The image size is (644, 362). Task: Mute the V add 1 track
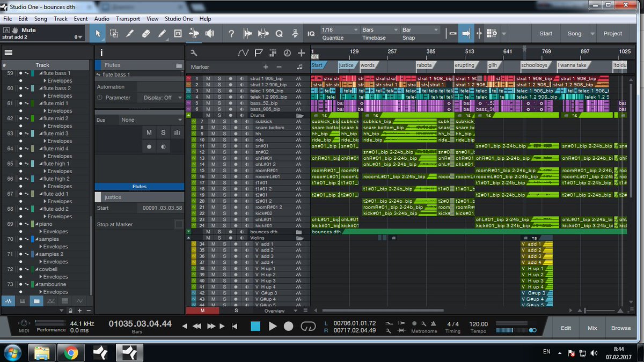click(x=213, y=244)
